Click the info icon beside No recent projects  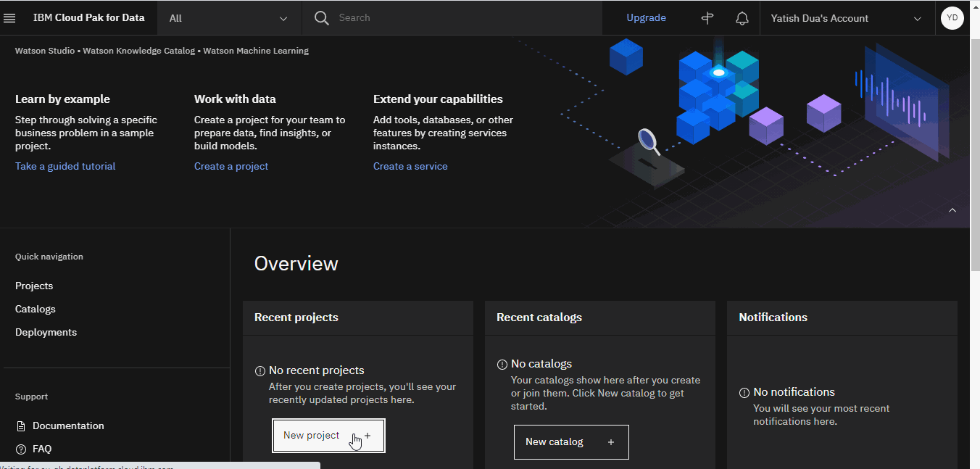260,371
